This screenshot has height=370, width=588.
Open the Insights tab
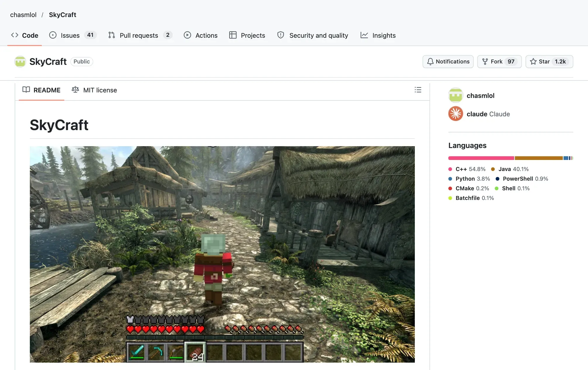click(378, 35)
